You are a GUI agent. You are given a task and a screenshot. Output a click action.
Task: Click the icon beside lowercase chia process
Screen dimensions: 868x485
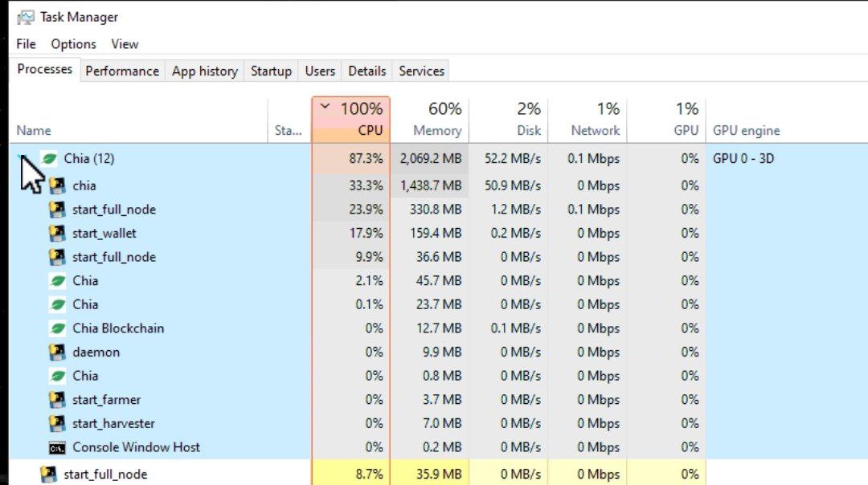pyautogui.click(x=57, y=185)
